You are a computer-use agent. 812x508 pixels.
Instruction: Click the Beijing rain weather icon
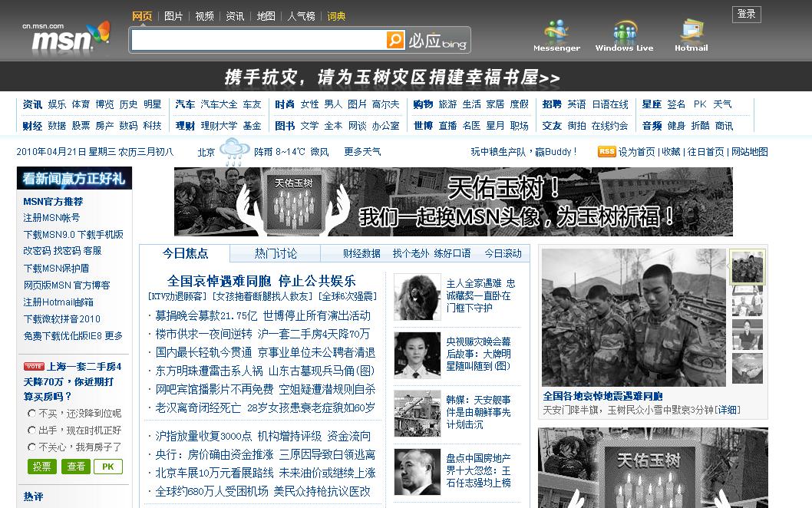click(235, 152)
